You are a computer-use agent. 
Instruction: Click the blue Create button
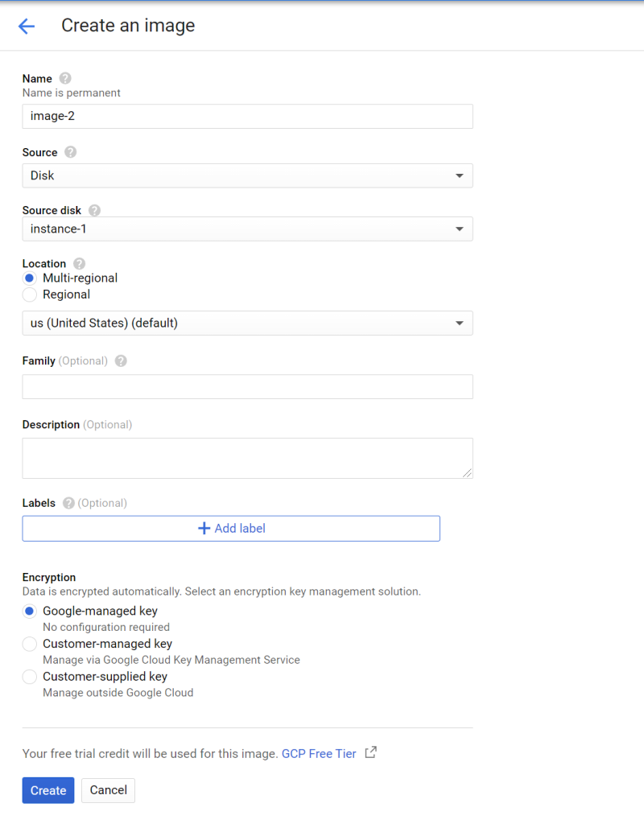click(48, 790)
